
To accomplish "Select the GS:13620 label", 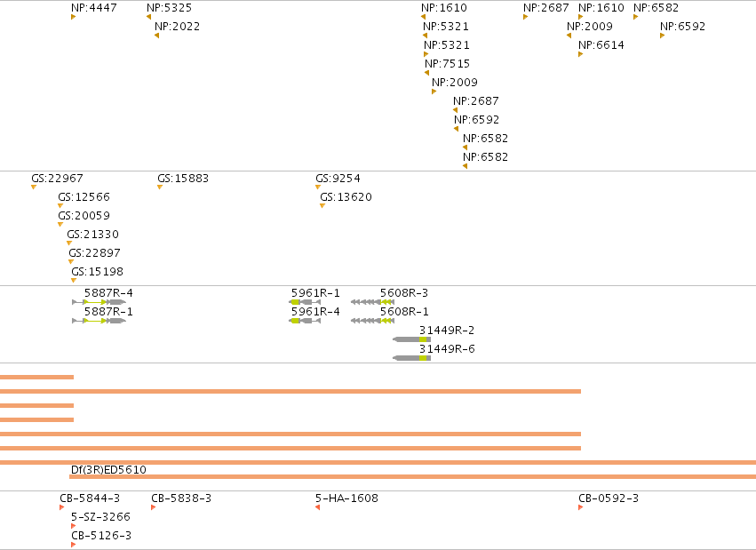I will pyautogui.click(x=346, y=197).
